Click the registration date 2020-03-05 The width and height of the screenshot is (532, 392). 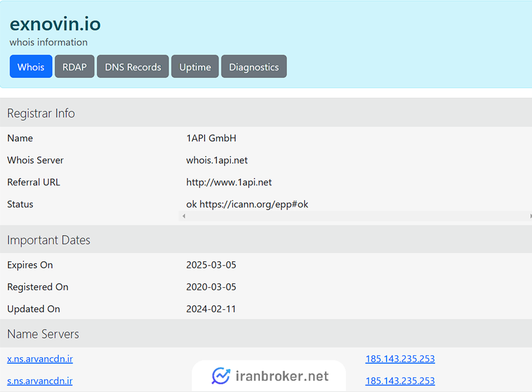click(211, 287)
